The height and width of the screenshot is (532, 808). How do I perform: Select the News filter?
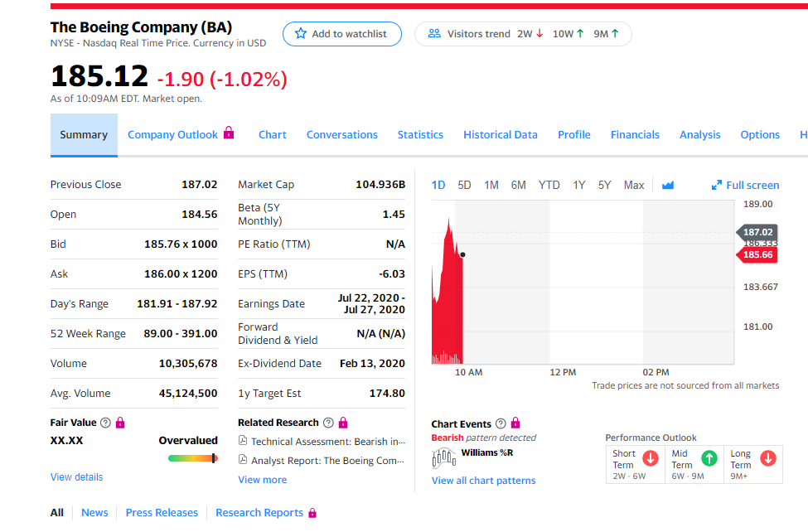pos(94,513)
